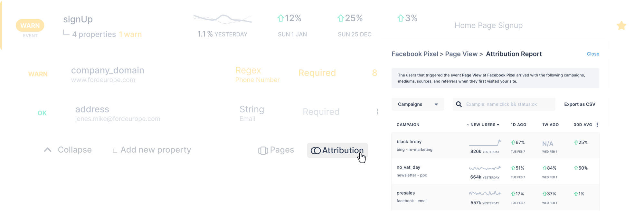Export campaign data as CSV
Viewport: 644px width, 211px height.
[x=580, y=104]
